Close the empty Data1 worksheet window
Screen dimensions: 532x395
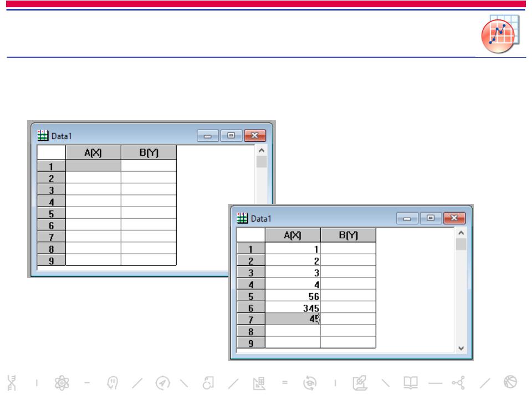255,136
